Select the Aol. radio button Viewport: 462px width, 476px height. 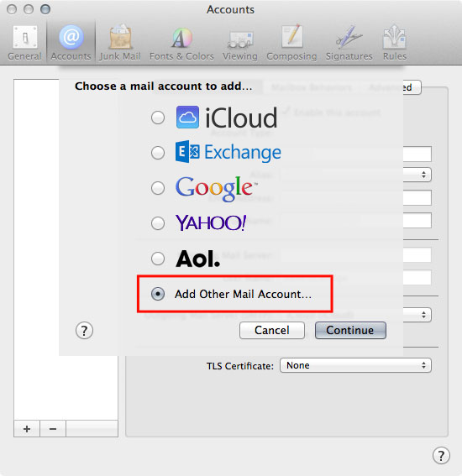tap(158, 259)
